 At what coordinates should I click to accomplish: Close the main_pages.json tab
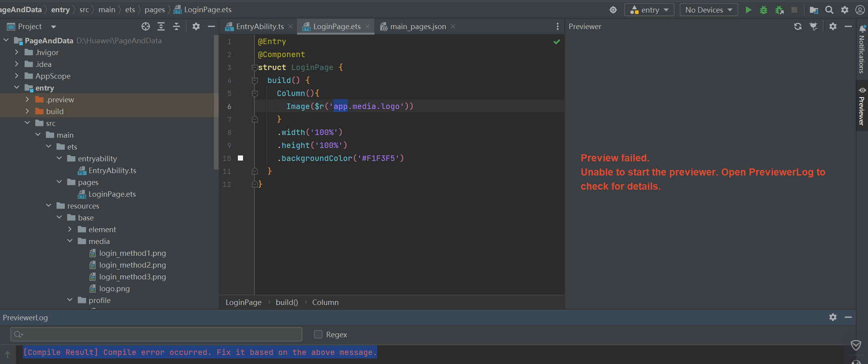tap(453, 26)
